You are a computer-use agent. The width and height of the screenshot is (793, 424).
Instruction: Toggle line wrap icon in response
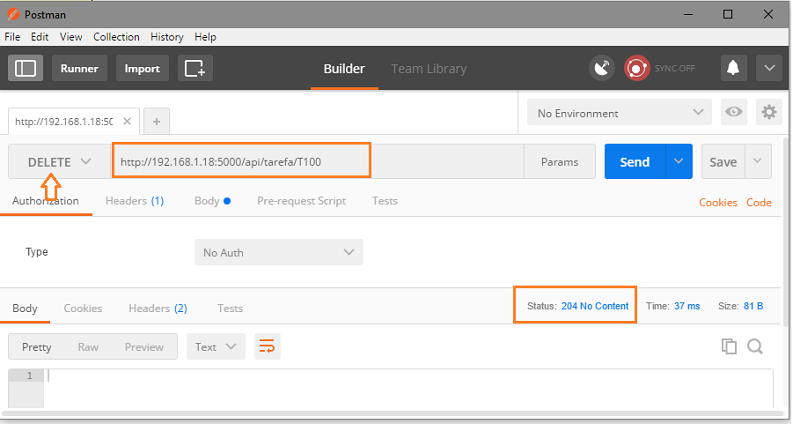pos(267,347)
